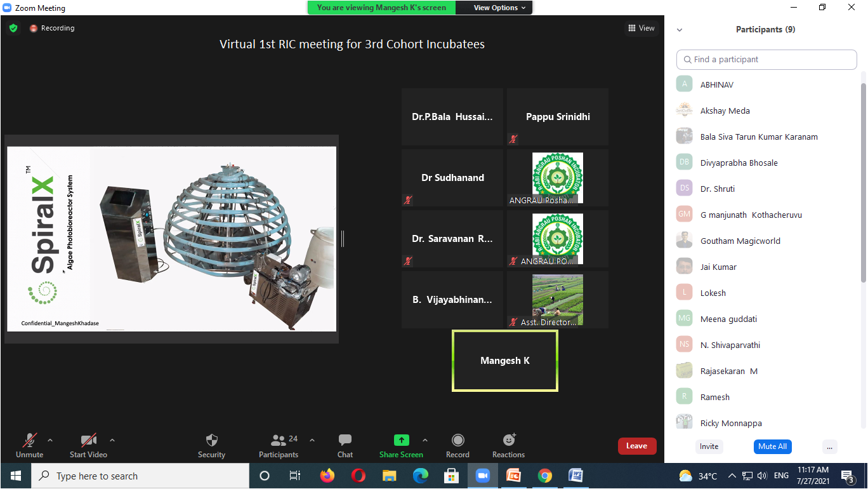Expand the View Options dropdown
This screenshot has height=489, width=868.
tap(499, 8)
